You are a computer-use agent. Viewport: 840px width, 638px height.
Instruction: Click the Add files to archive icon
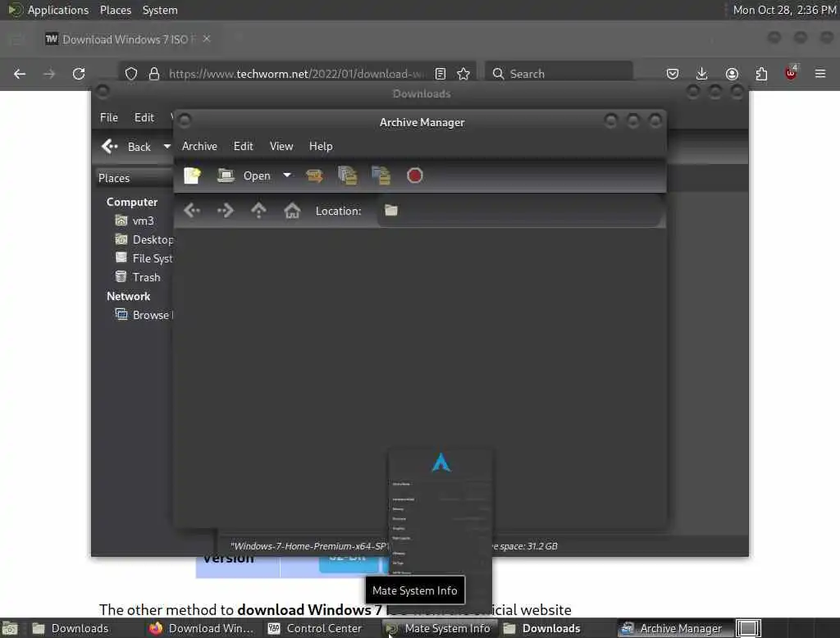pos(348,175)
